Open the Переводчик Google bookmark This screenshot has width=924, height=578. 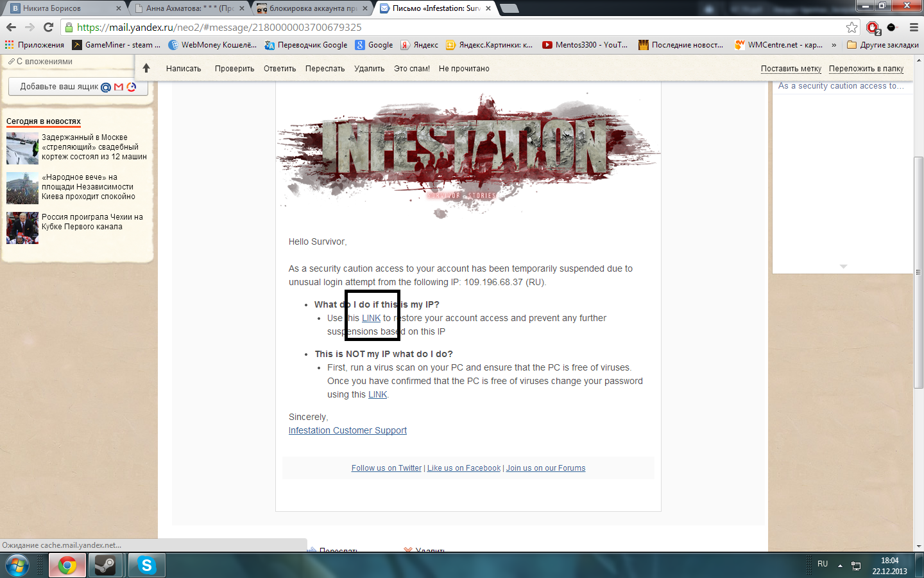pyautogui.click(x=306, y=45)
